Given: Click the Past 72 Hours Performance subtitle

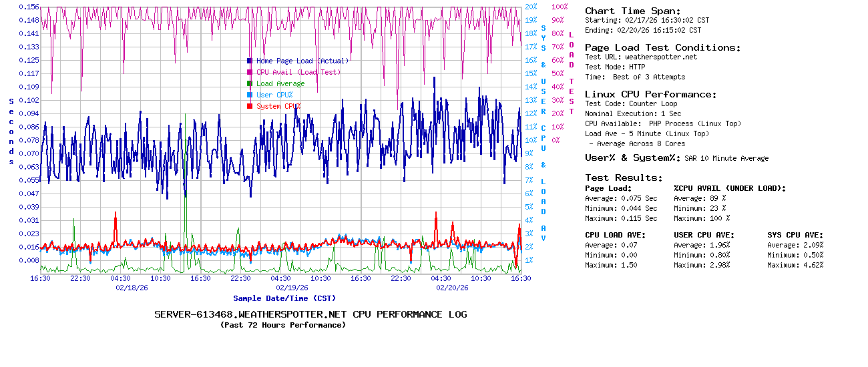Looking at the screenshot, I should [x=283, y=325].
